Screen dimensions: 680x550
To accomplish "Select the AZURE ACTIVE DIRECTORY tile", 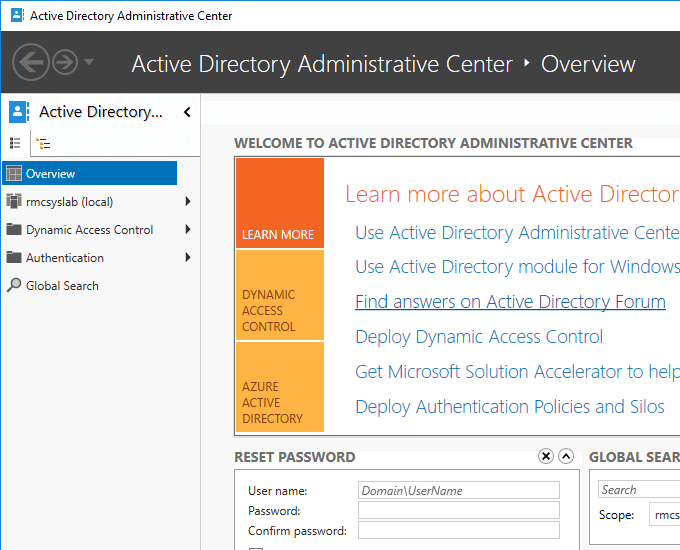I will click(x=280, y=387).
